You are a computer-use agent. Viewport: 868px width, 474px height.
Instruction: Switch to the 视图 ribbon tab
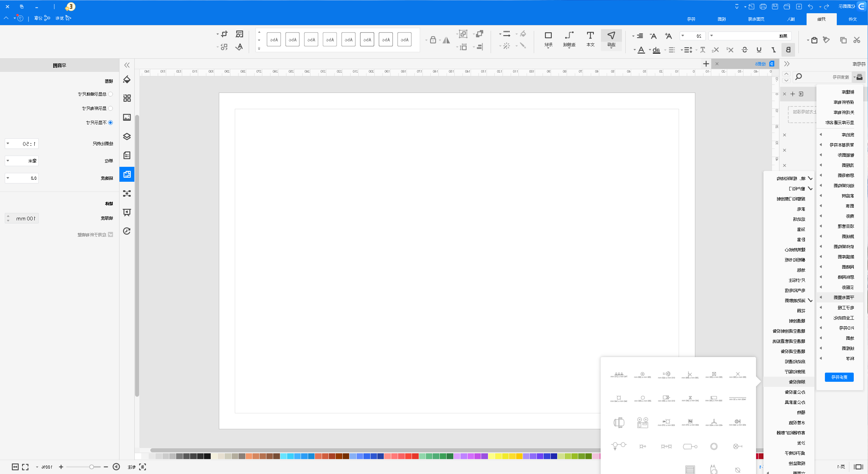tap(722, 19)
